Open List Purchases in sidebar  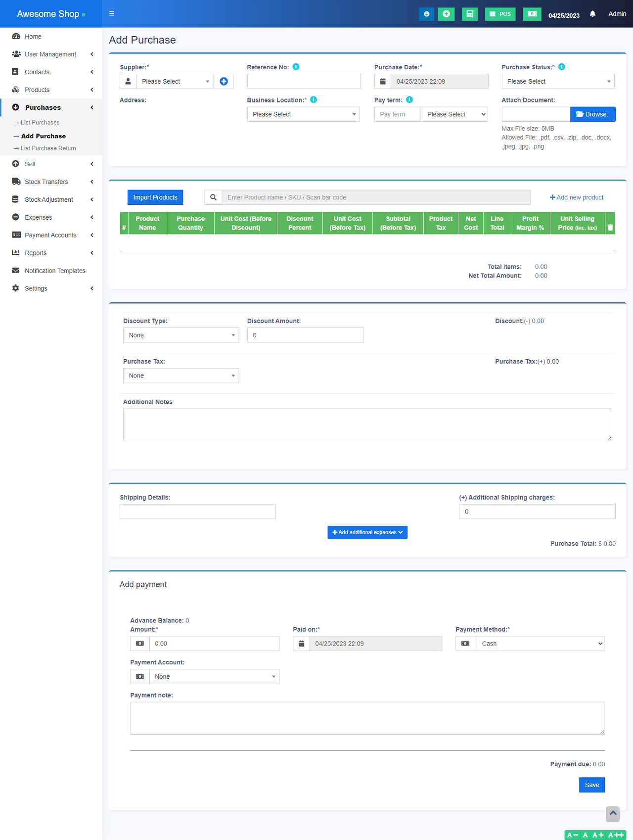tap(40, 123)
